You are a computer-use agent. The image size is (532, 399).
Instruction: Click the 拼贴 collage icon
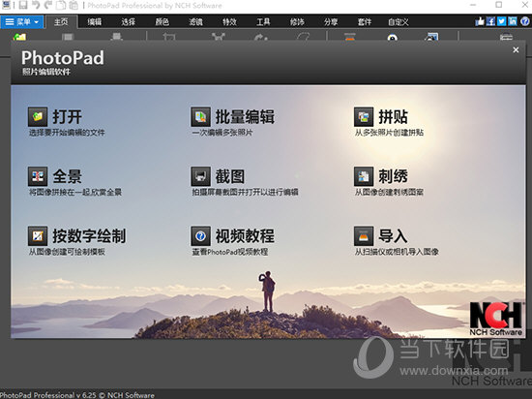(x=364, y=117)
